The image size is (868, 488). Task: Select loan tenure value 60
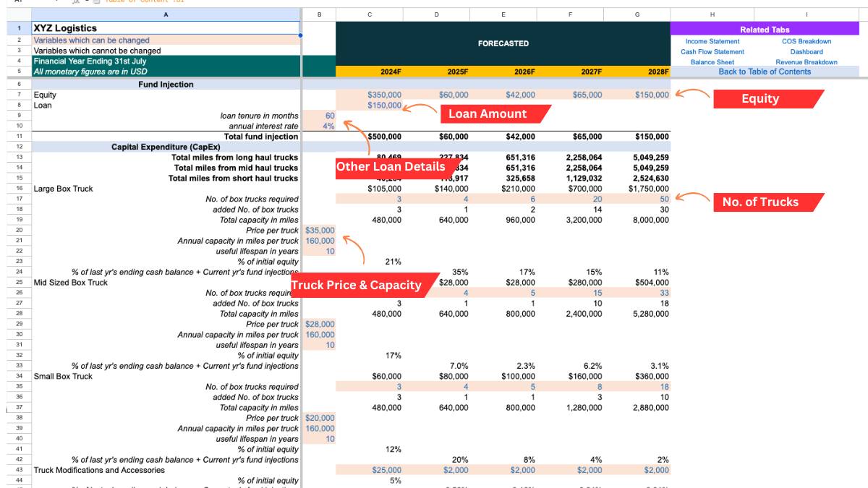(319, 116)
